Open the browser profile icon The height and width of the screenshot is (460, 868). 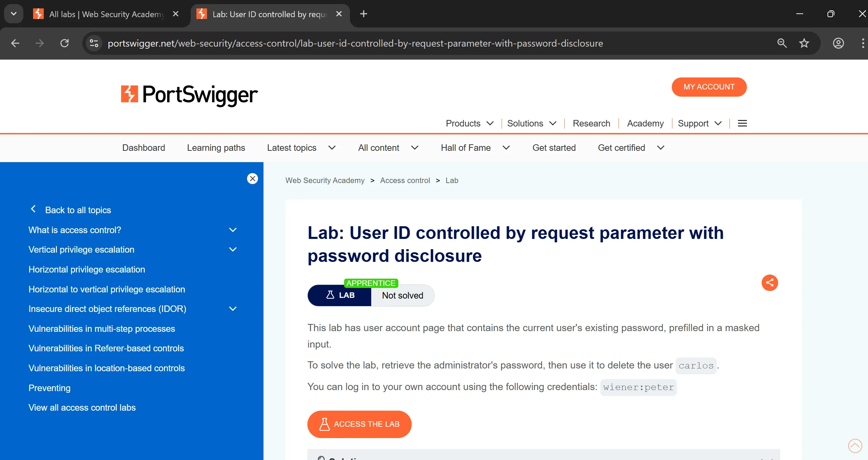[838, 43]
